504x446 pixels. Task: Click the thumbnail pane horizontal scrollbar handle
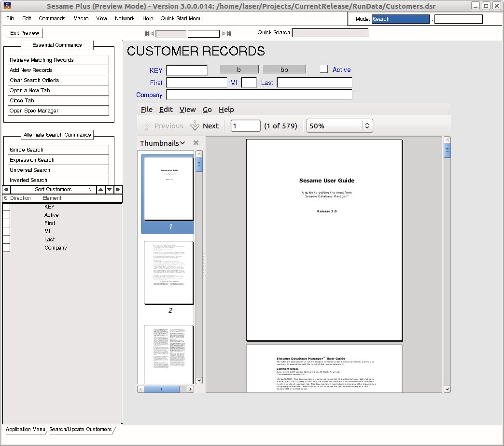[x=162, y=389]
